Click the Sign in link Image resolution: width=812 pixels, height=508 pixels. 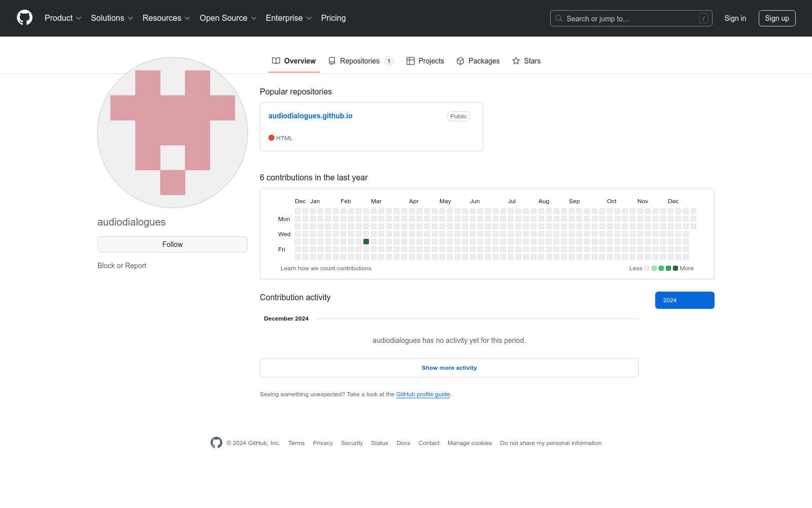click(x=735, y=18)
